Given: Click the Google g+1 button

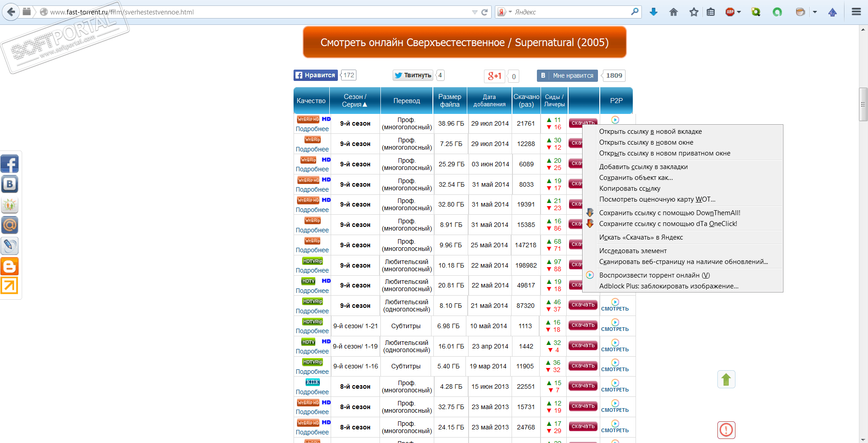Looking at the screenshot, I should (494, 76).
